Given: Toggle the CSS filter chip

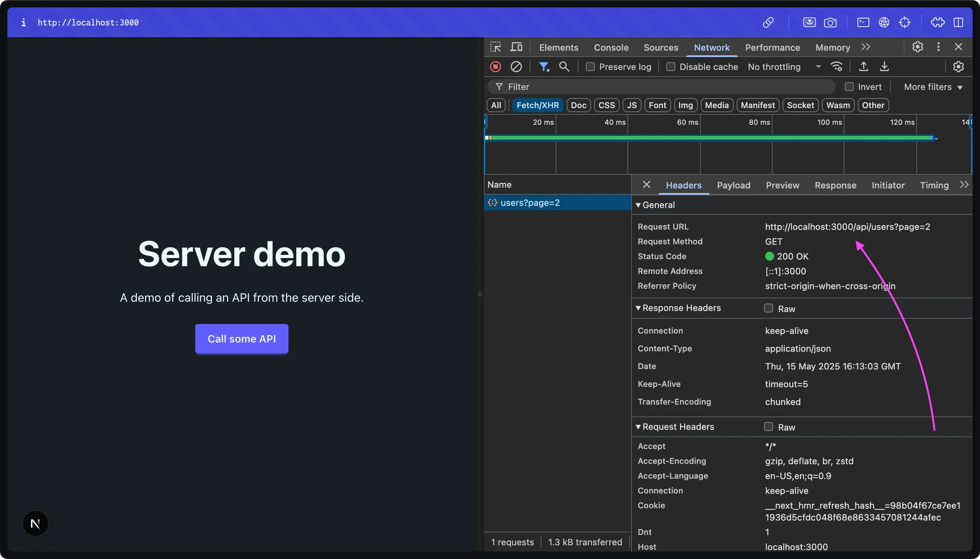Looking at the screenshot, I should tap(607, 105).
